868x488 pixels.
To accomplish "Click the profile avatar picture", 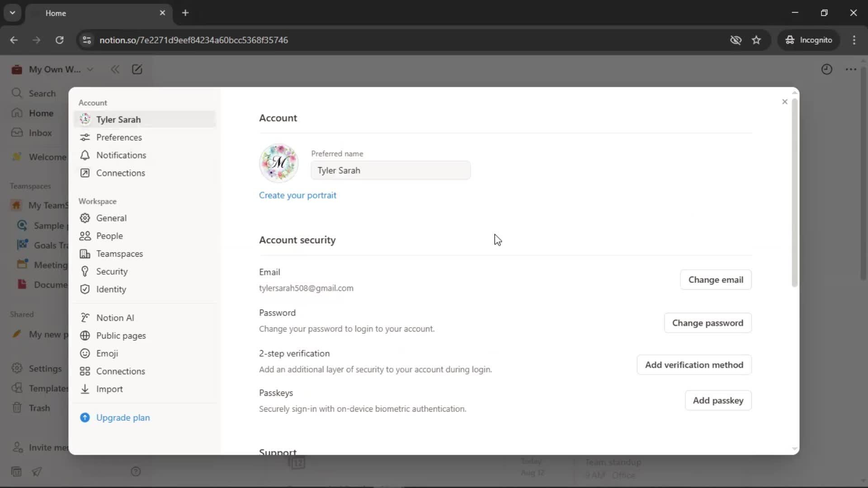I will coord(279,163).
